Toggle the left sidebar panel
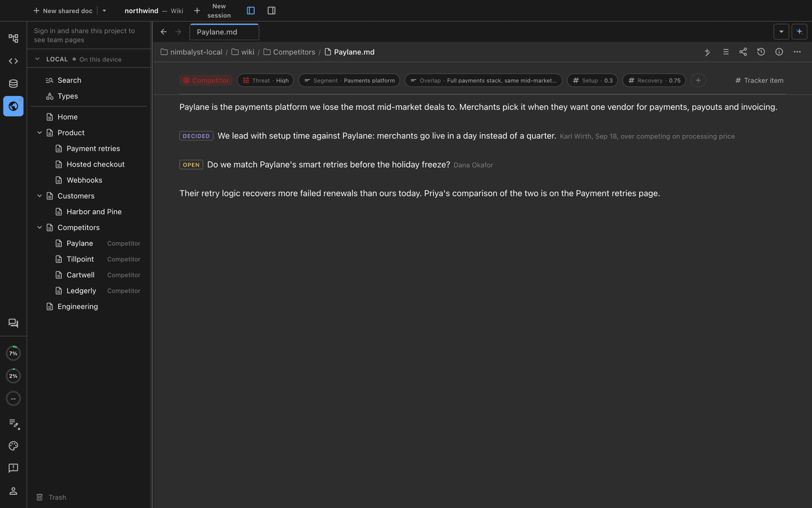 pos(251,11)
